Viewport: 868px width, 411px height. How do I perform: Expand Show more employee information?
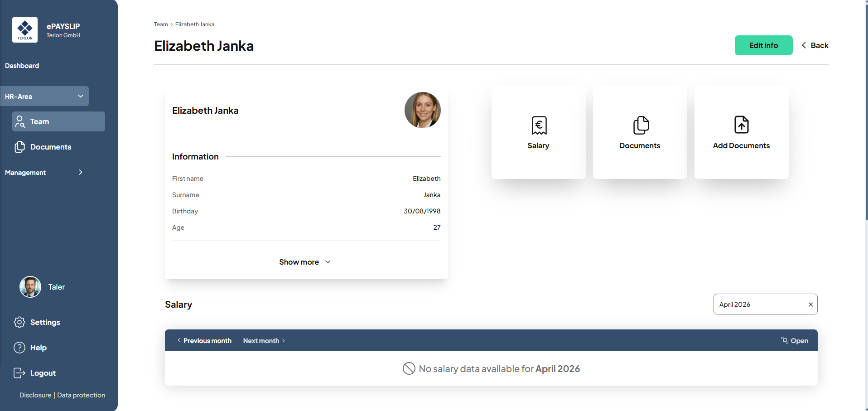click(305, 262)
